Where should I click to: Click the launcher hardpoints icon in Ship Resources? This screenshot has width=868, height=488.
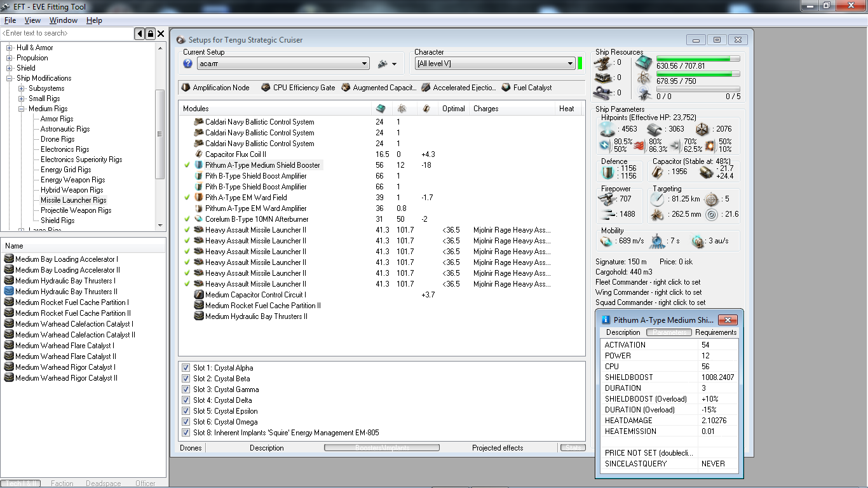click(x=602, y=78)
